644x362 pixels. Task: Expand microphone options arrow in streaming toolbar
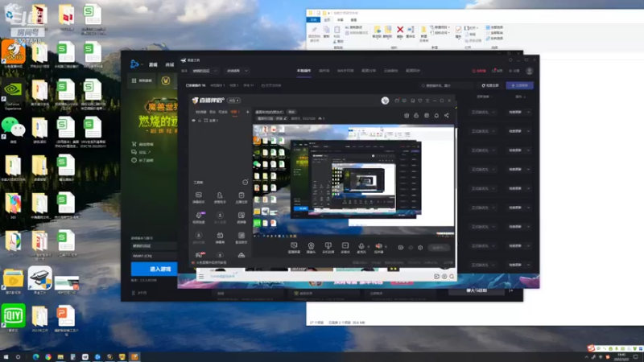[368, 247]
